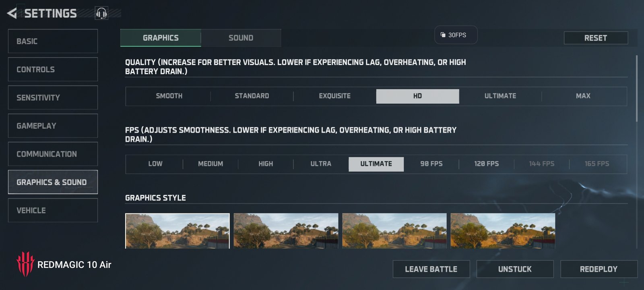
Task: Click the vertical scrollbar on settings panel
Action: click(636, 89)
